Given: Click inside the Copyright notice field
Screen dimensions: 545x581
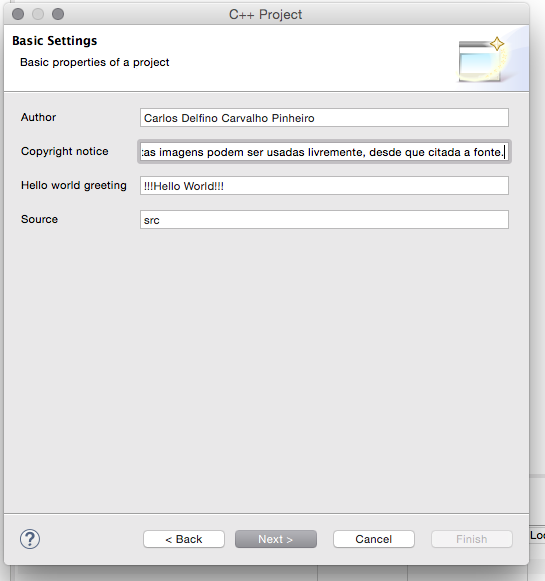Looking at the screenshot, I should 324,152.
